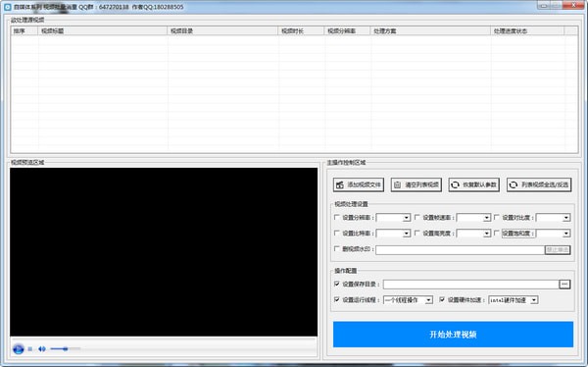Click the Add video file button

pyautogui.click(x=358, y=184)
